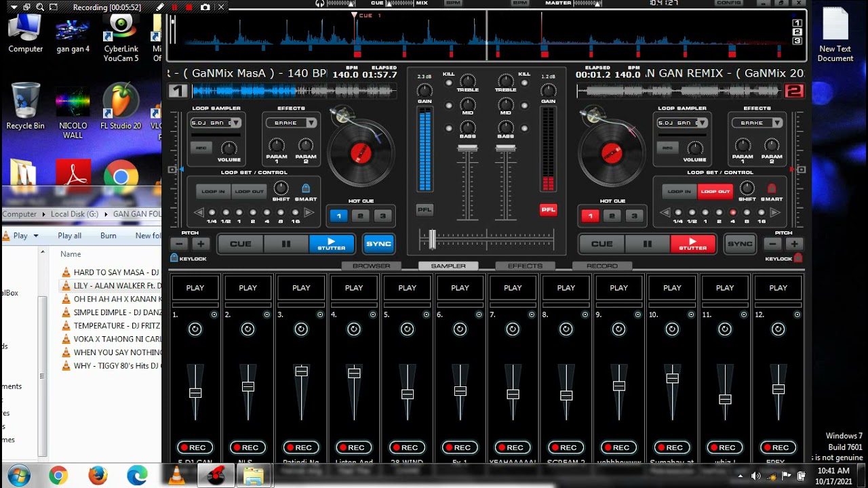Halve loop length with deck 1 left arrow
The height and width of the screenshot is (488, 868).
click(x=199, y=213)
